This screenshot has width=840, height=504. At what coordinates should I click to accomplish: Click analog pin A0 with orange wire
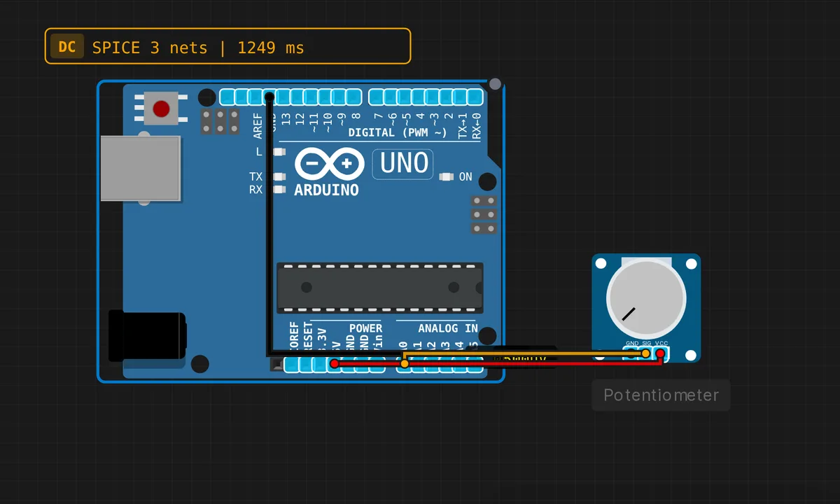405,364
